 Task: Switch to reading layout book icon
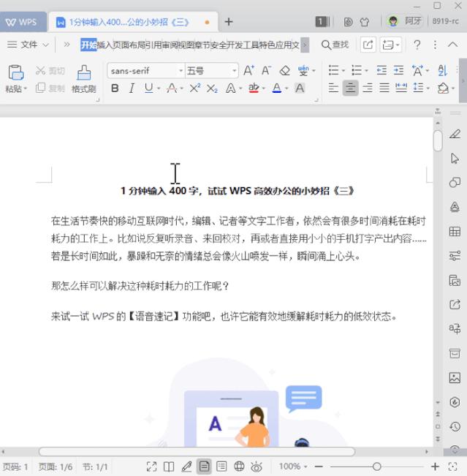(x=169, y=466)
